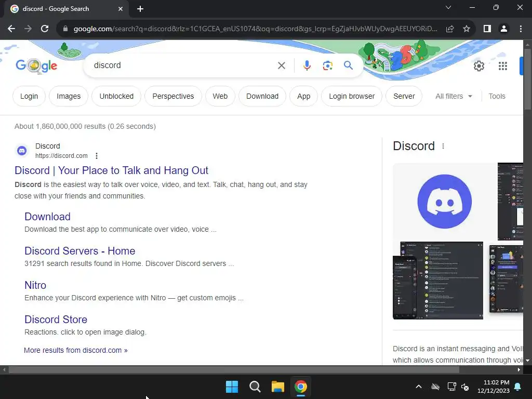Filter results by Login
The image size is (532, 399).
(x=29, y=96)
